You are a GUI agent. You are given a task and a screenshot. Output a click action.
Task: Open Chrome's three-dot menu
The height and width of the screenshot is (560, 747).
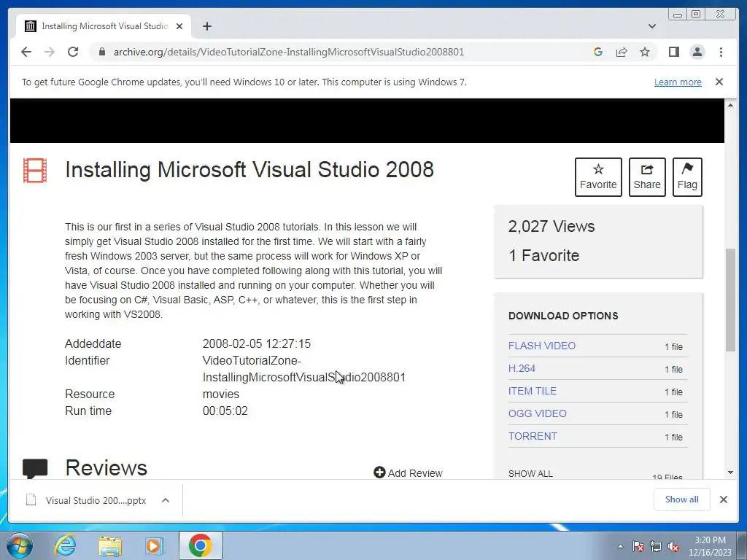(721, 52)
